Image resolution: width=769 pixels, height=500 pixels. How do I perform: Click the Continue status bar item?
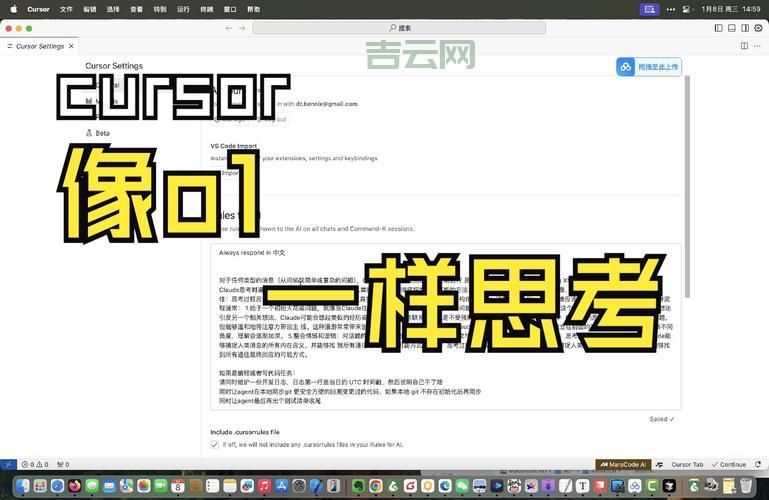(x=729, y=464)
